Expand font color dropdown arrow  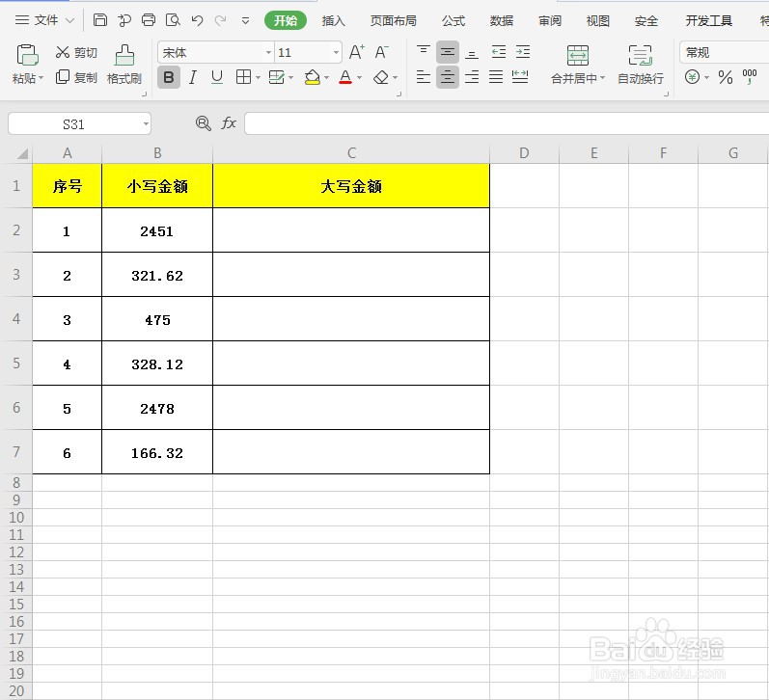(360, 77)
